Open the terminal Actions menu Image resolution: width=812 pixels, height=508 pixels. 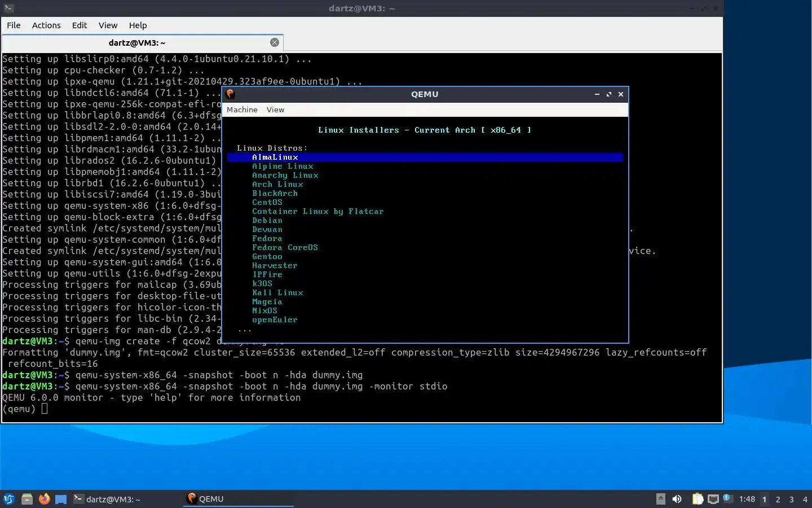point(46,25)
